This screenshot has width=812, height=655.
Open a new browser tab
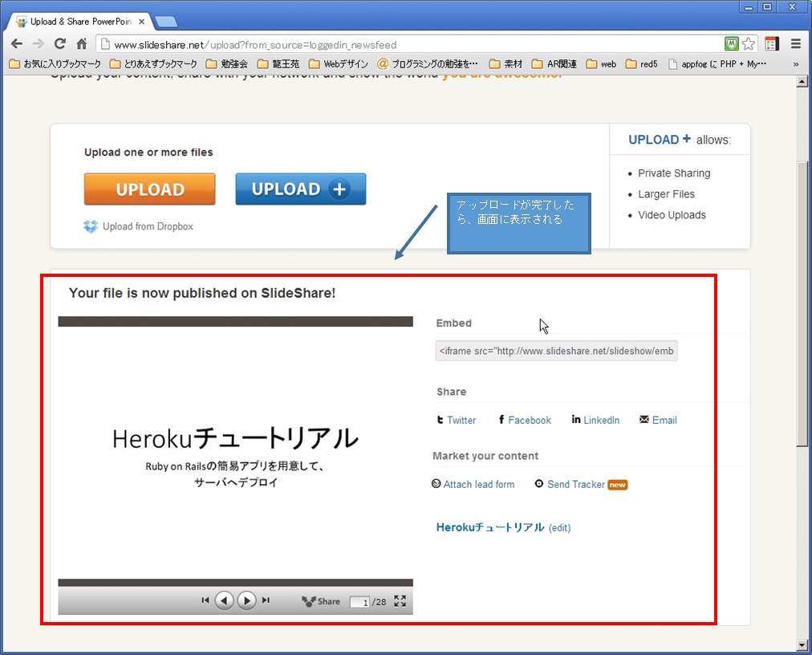point(166,22)
